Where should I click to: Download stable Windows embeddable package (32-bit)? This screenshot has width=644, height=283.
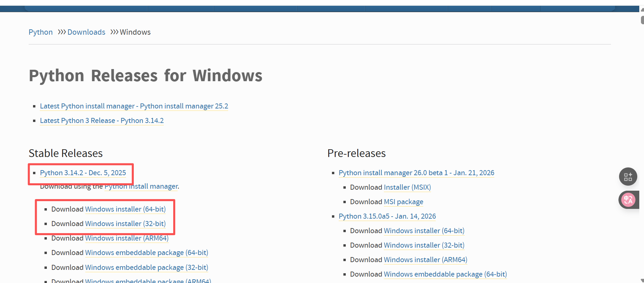coord(147,268)
